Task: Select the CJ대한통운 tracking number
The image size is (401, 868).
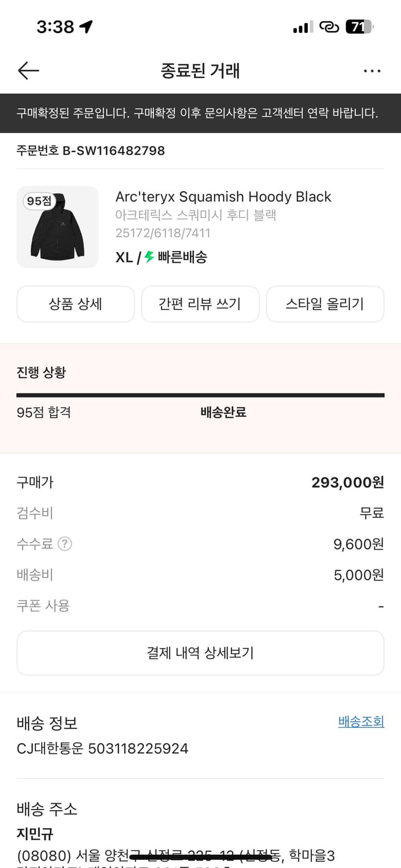Action: coord(101,748)
